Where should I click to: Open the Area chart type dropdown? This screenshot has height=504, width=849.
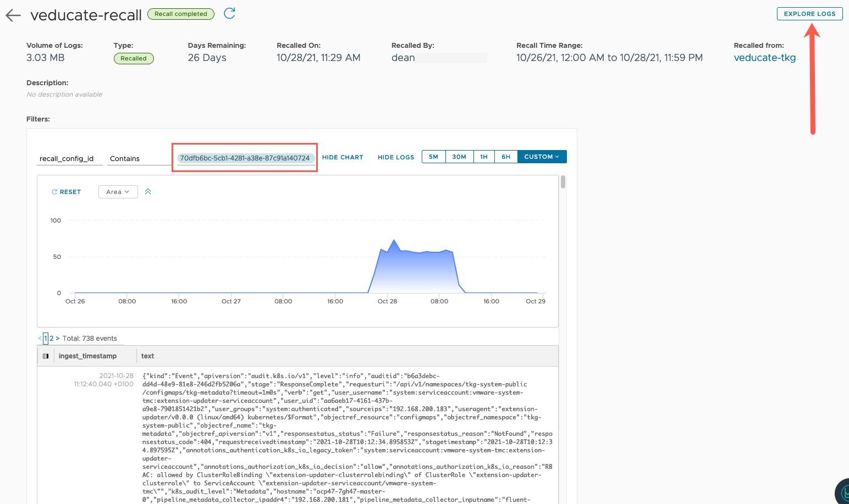118,192
